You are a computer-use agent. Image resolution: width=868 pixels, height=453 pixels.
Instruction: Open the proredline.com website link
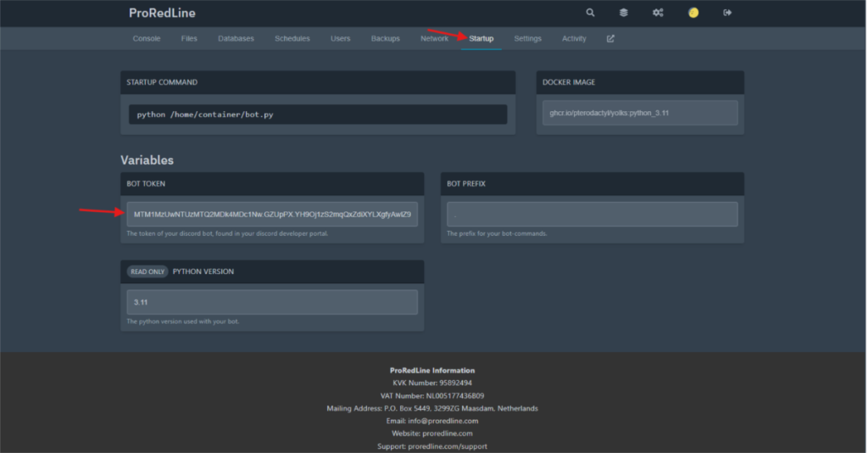[x=448, y=433]
